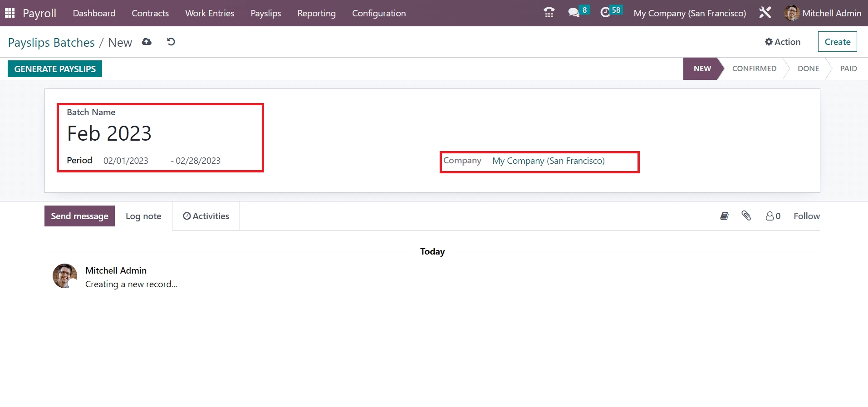Click the period start date field
The image size is (868, 407).
point(126,161)
